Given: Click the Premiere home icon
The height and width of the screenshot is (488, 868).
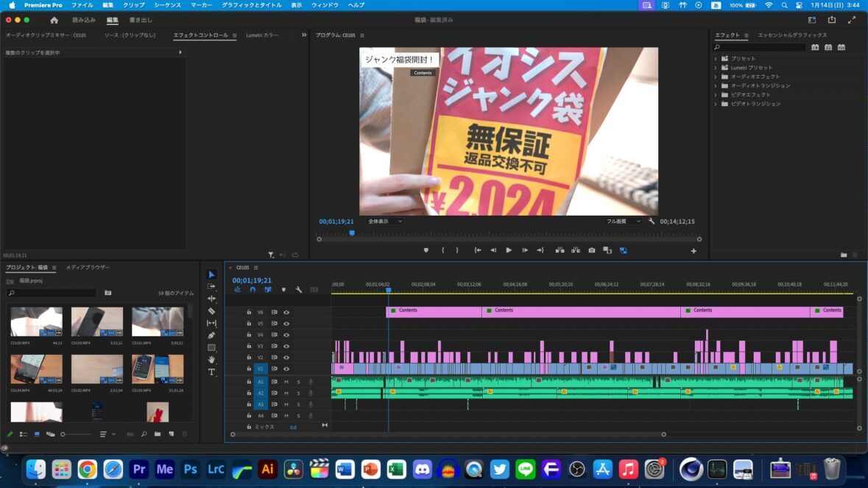Looking at the screenshot, I should pyautogui.click(x=54, y=20).
